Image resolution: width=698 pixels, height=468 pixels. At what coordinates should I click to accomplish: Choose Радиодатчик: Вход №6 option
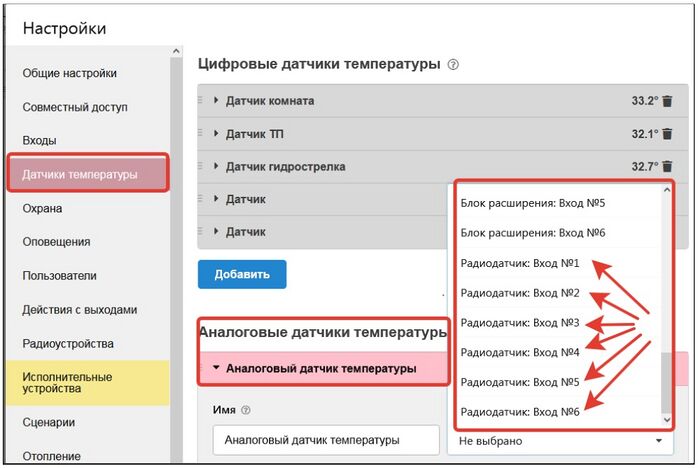pyautogui.click(x=519, y=412)
